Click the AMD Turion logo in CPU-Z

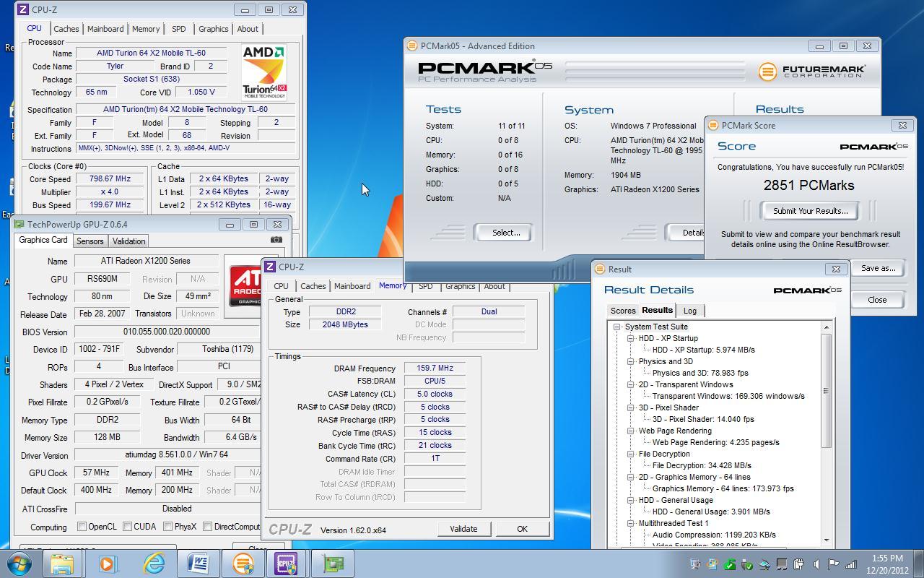[264, 72]
